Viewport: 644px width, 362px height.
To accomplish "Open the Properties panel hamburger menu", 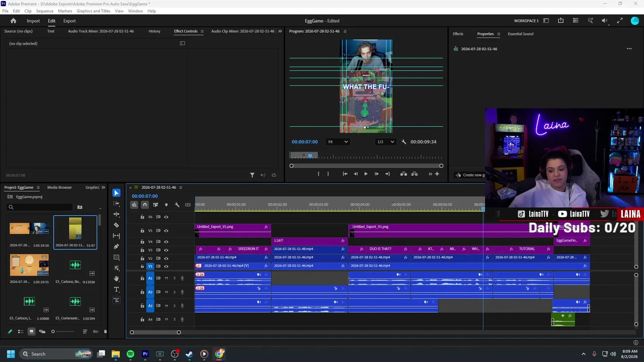I will 499,34.
